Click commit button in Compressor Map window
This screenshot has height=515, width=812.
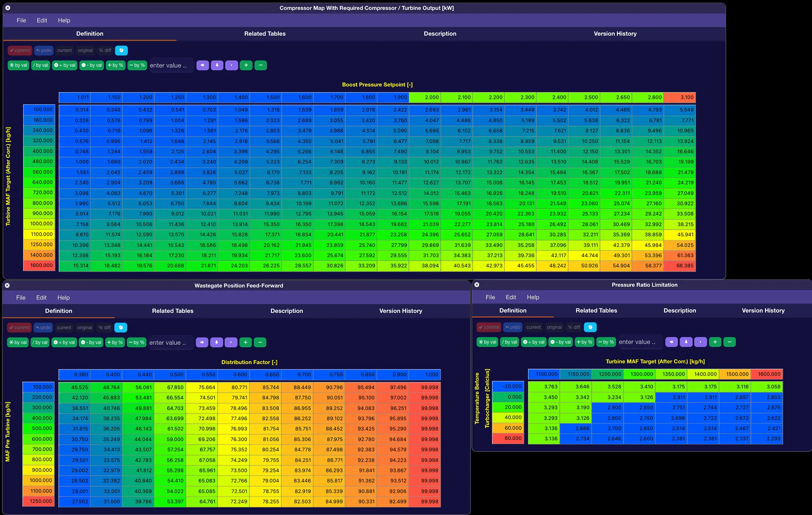[x=20, y=50]
